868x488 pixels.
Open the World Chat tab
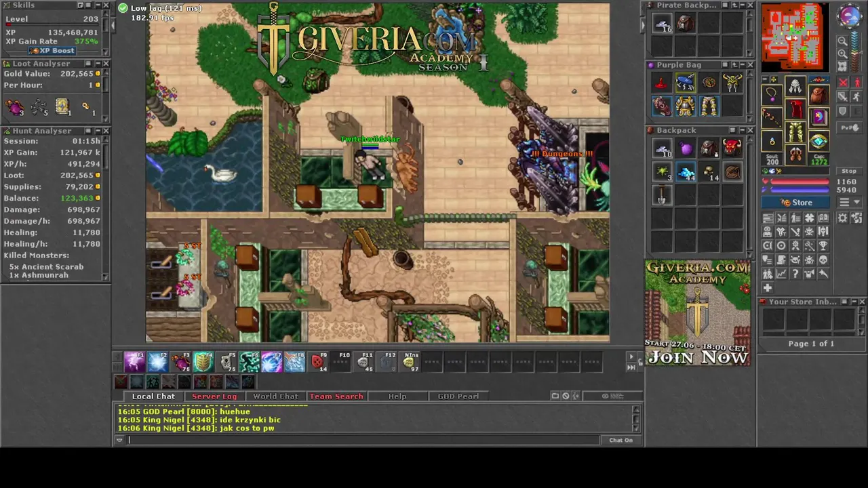[x=275, y=396]
